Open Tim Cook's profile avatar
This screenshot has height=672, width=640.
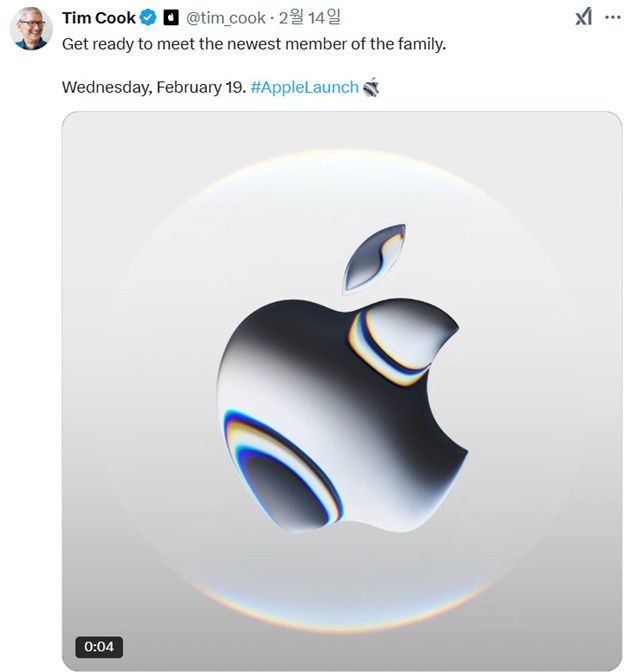point(31,27)
